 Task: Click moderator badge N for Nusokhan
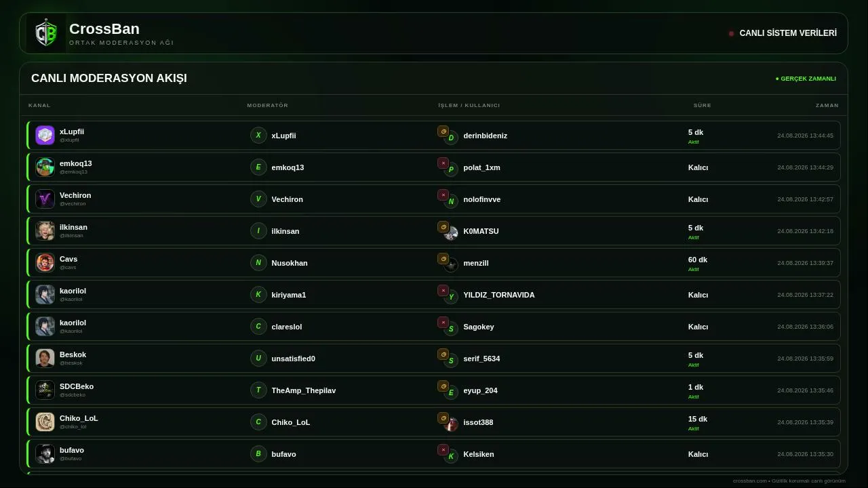point(258,263)
